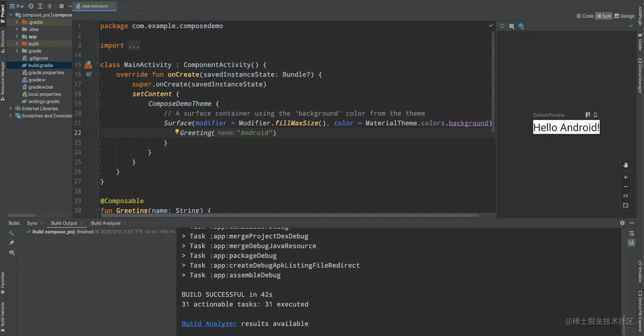Switch to the Build Analyzer tab
Screen dimensions: 644x336
(106, 223)
